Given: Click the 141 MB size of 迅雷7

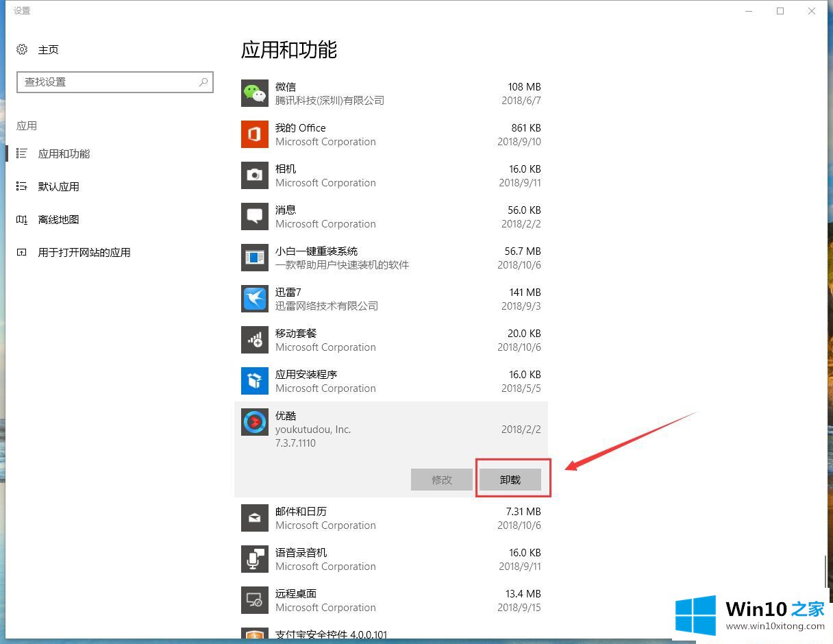Looking at the screenshot, I should pyautogui.click(x=525, y=292).
